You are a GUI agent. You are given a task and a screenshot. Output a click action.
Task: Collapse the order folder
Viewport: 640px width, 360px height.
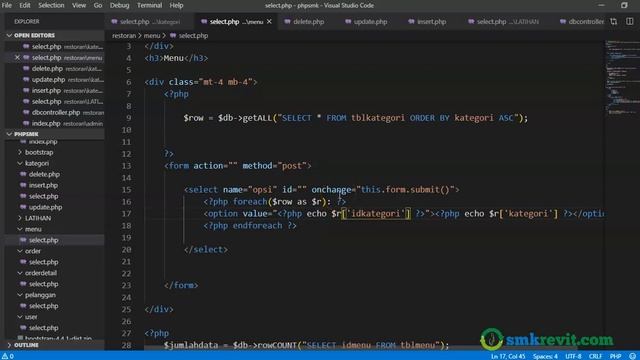coord(33,251)
